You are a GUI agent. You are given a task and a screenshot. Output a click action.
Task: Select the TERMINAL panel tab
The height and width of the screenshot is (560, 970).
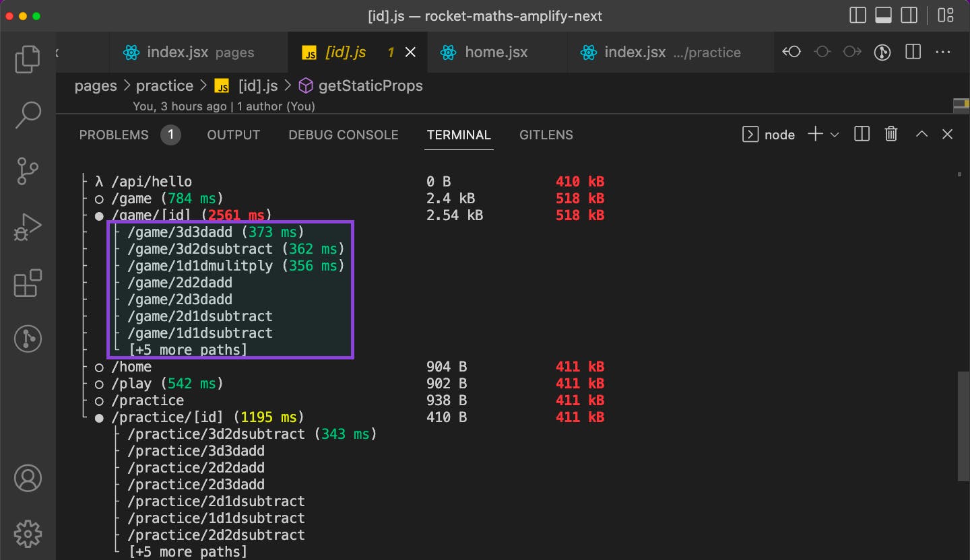coord(459,135)
